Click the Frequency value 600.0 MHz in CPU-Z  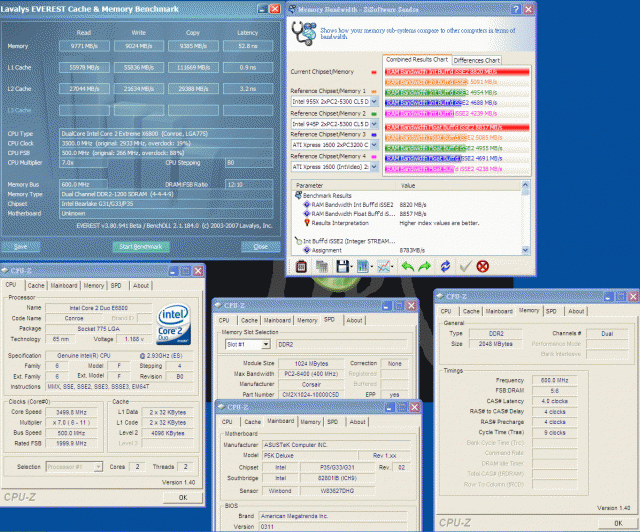pos(554,380)
